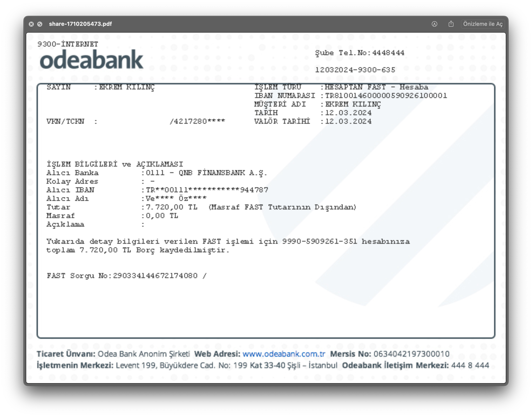Click the recipient bank QNB FİNANSBANK A.Ş.

(x=223, y=173)
